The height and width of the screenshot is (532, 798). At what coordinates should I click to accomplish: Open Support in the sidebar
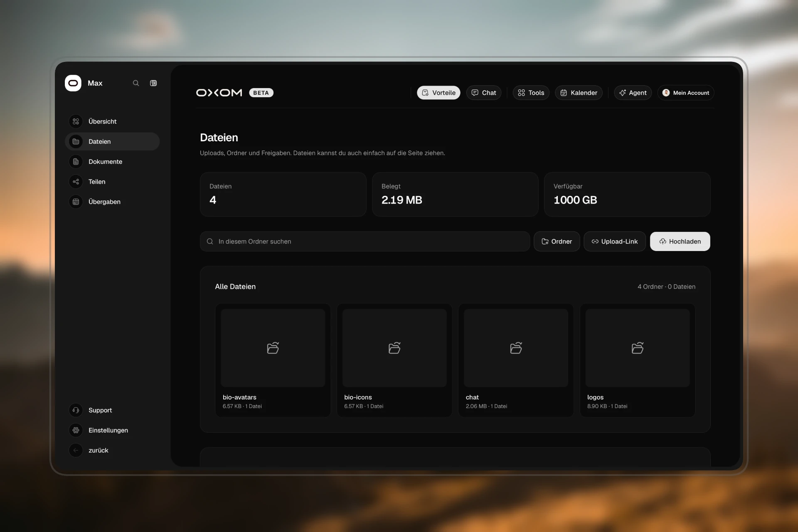112,410
